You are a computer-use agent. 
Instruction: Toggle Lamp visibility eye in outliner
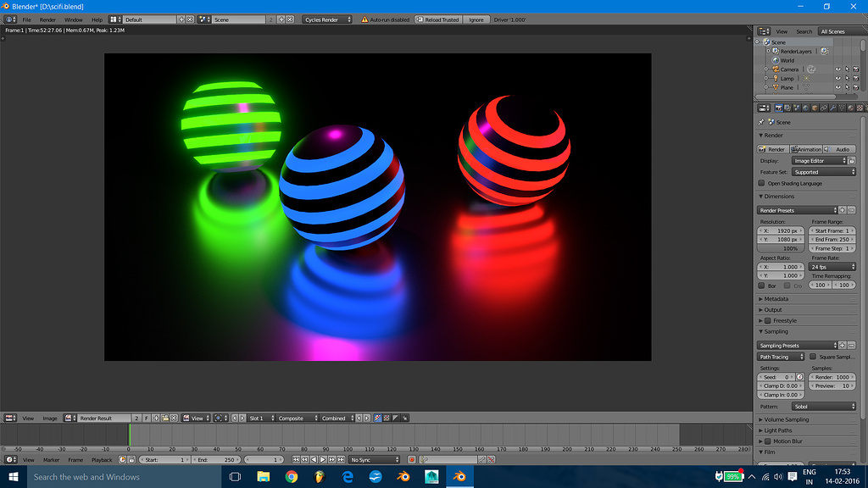click(838, 78)
